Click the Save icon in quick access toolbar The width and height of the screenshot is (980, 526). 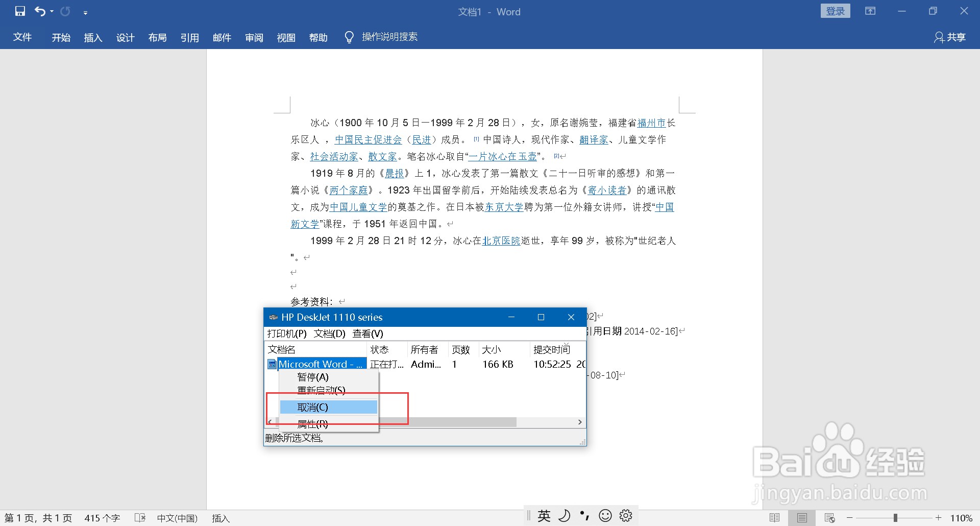(20, 11)
